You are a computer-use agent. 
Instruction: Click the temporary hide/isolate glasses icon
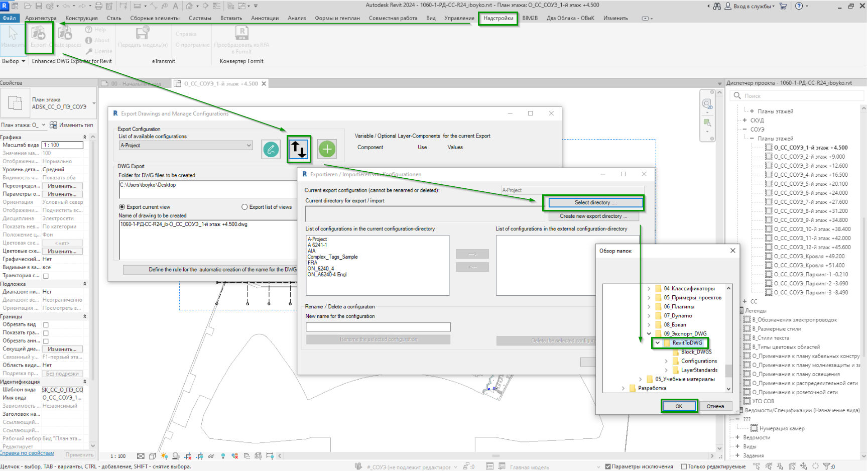point(211,456)
